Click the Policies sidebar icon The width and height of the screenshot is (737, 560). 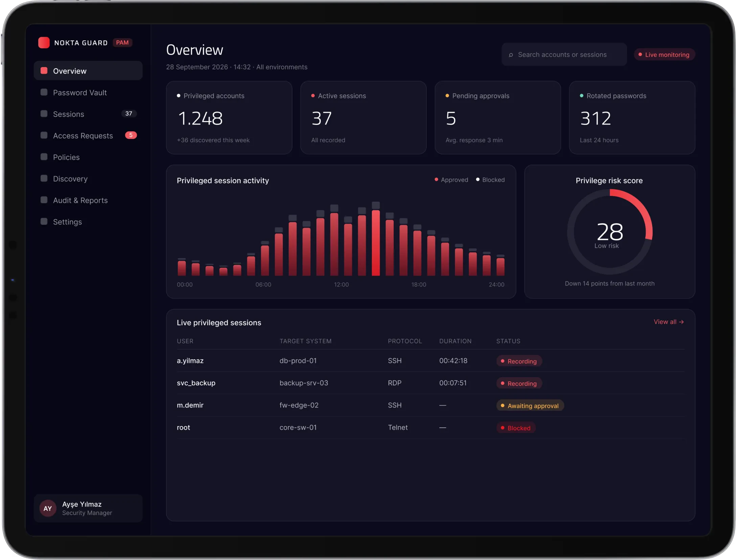(x=44, y=157)
